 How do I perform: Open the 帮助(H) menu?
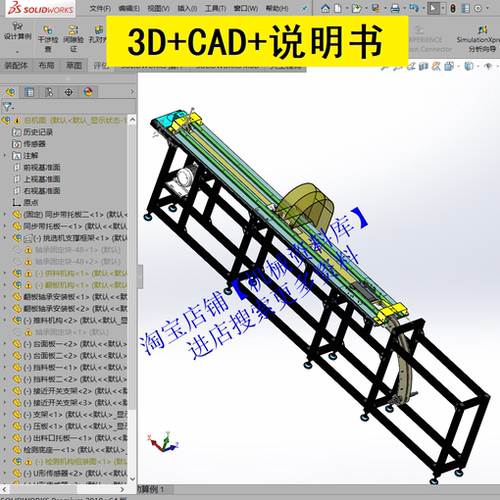pyautogui.click(x=277, y=8)
